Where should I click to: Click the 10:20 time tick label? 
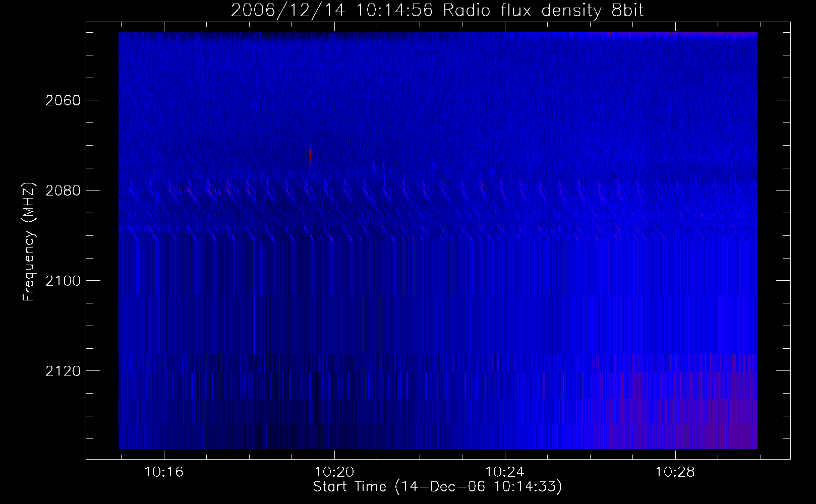pyautogui.click(x=334, y=472)
